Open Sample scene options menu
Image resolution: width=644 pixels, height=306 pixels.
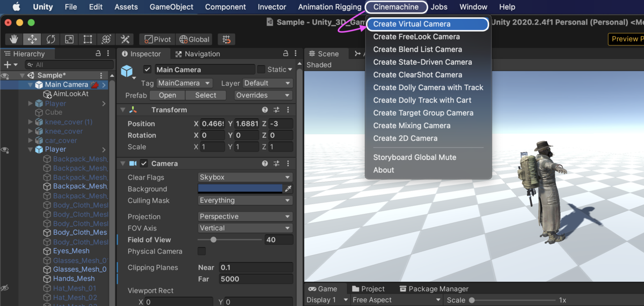pos(101,75)
